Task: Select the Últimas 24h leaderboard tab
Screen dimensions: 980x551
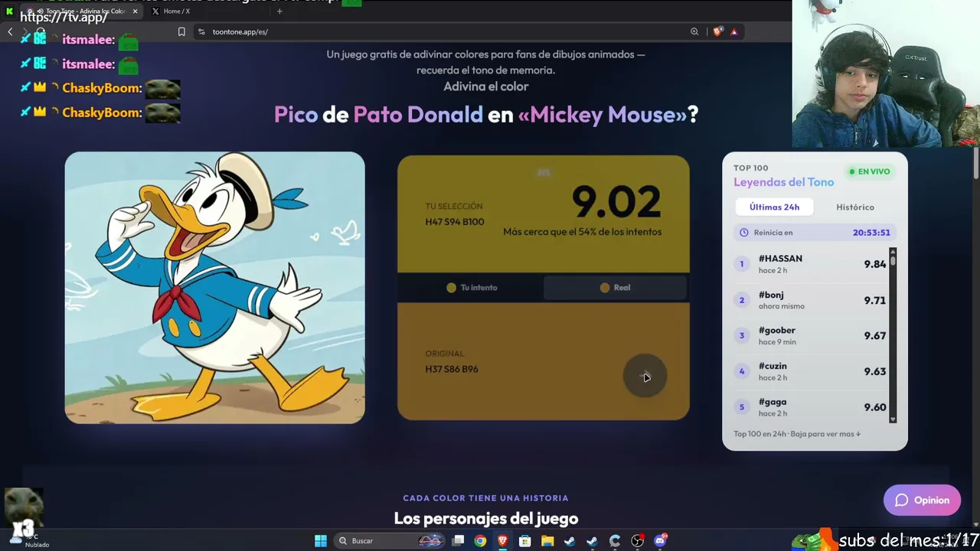Action: click(774, 207)
